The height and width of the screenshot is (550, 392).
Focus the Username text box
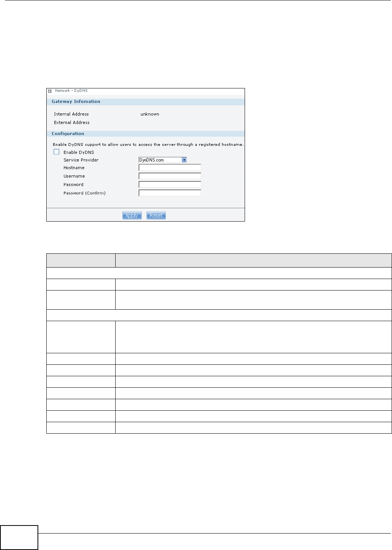click(170, 176)
